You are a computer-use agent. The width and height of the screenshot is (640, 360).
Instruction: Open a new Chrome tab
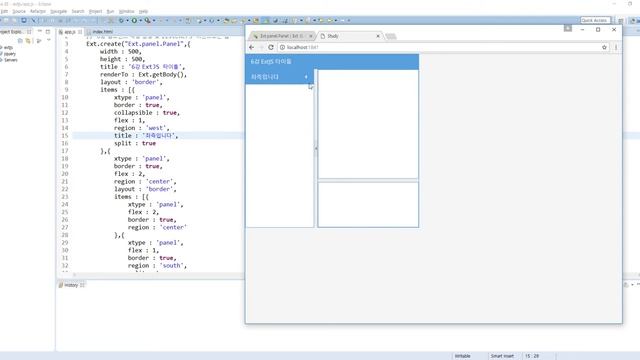391,37
